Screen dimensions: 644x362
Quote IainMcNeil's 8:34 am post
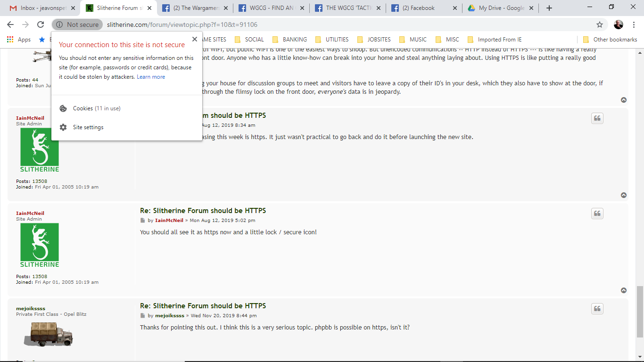click(597, 118)
